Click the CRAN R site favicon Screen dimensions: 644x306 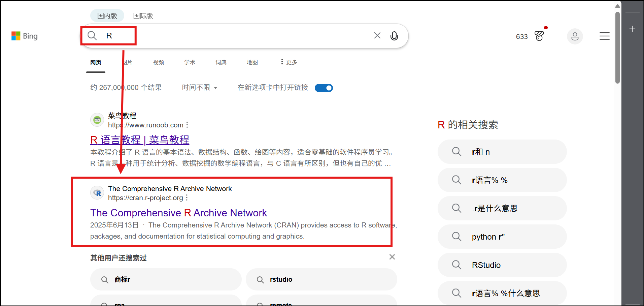[x=97, y=193]
